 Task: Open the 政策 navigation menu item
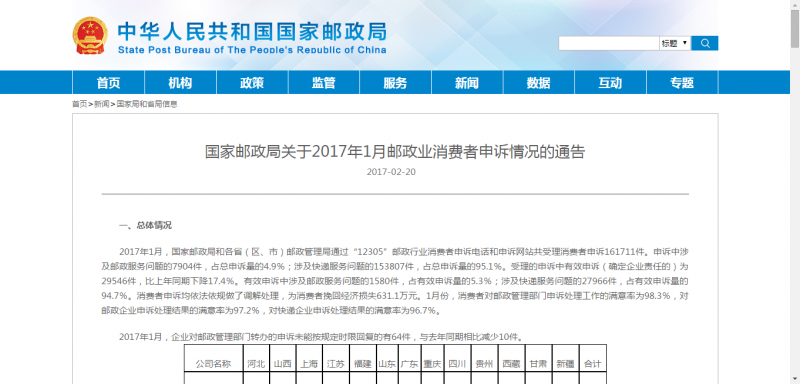point(252,83)
